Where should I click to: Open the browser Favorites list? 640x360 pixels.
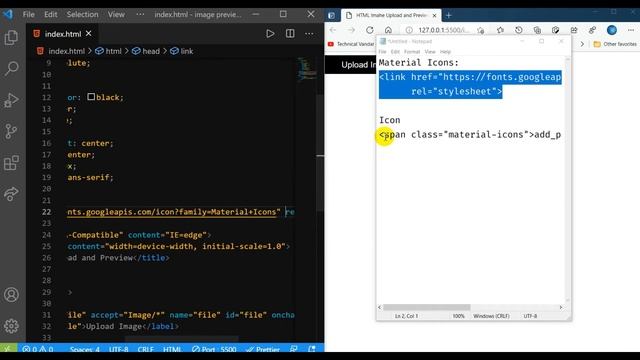[500, 30]
